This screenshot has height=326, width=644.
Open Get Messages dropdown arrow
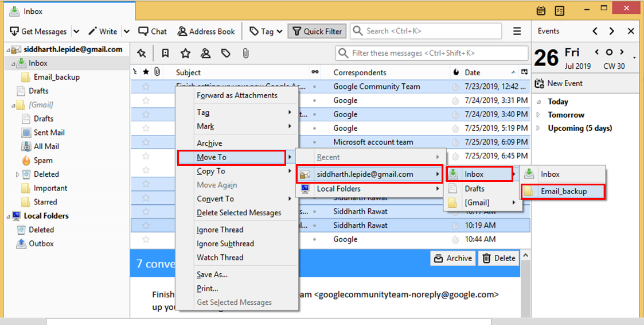point(77,31)
